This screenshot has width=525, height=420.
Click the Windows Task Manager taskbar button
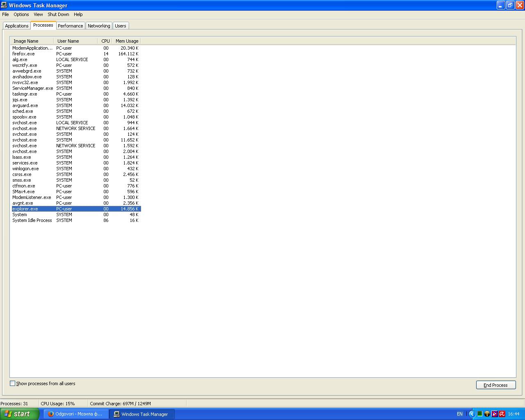pos(142,414)
